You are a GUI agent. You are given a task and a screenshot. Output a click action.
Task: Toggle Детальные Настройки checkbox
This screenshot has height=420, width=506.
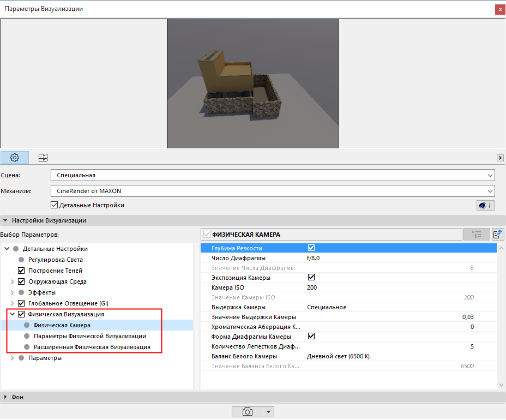pos(54,205)
